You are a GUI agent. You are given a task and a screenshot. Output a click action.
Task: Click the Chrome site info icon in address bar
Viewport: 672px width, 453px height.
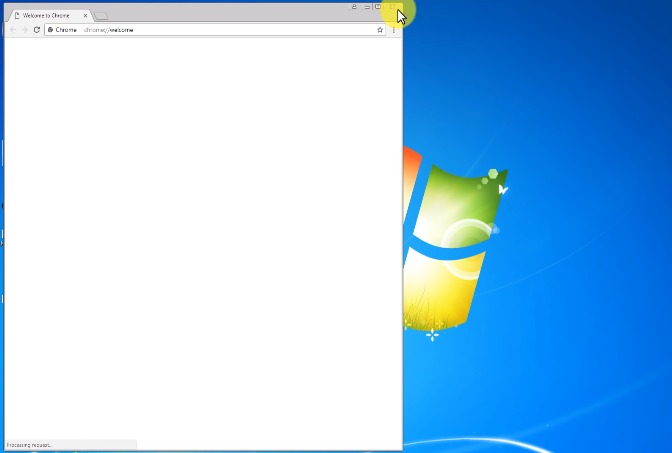coord(51,30)
